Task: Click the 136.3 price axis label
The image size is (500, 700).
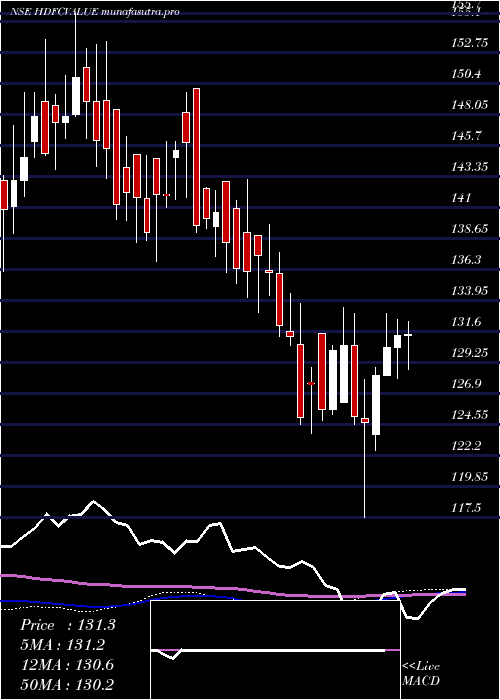Action: (x=467, y=260)
